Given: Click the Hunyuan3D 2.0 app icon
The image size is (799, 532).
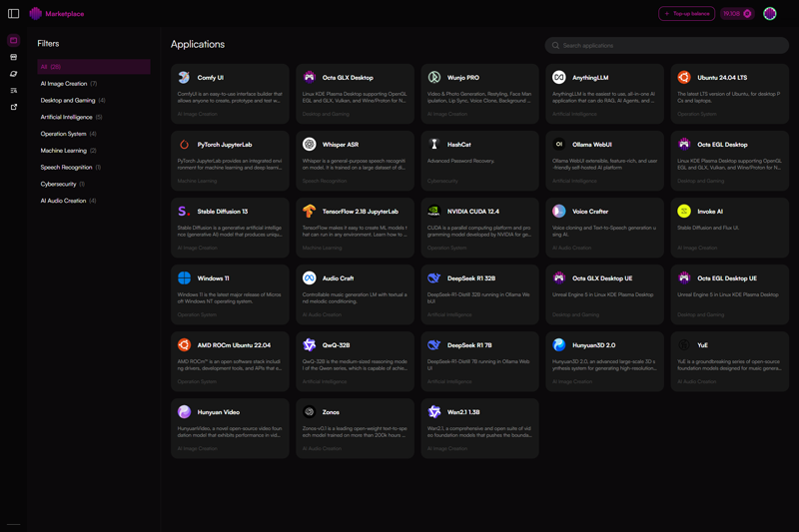Looking at the screenshot, I should pos(559,345).
